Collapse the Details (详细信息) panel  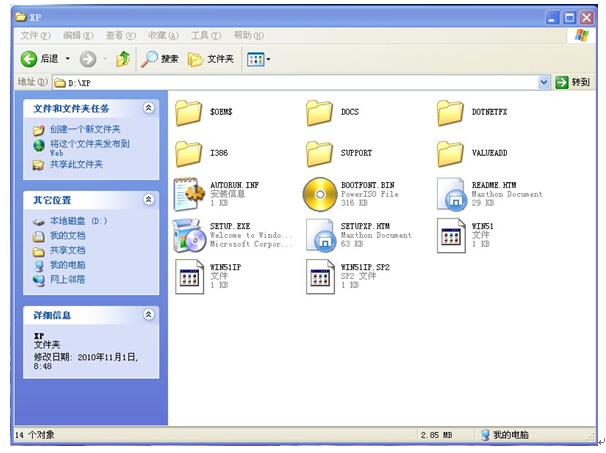(x=149, y=315)
